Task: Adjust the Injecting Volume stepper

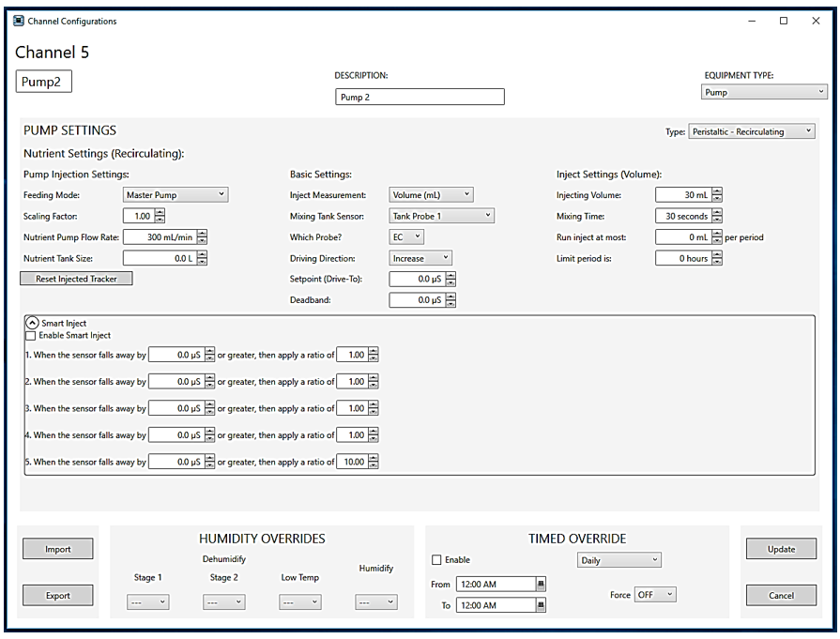Action: click(x=717, y=195)
